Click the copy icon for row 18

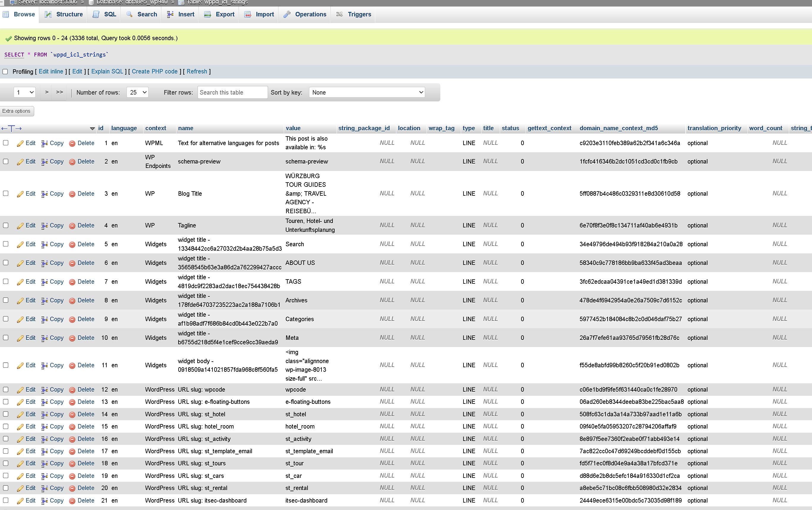pyautogui.click(x=45, y=464)
